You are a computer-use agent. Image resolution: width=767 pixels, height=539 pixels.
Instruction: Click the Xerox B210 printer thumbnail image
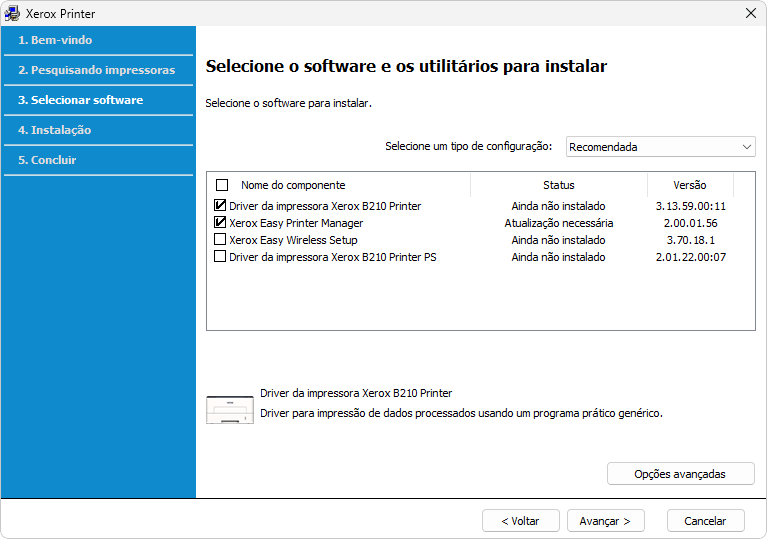pos(230,409)
